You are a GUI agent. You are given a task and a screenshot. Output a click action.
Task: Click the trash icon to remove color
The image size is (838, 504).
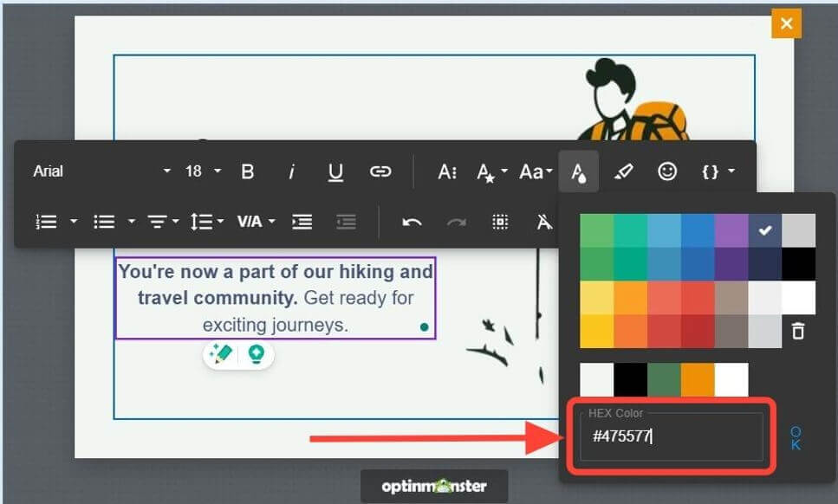798,331
